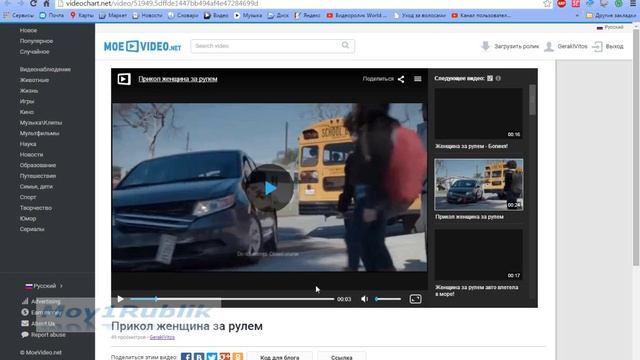This screenshot has width=640, height=360.
Task: Bookmark this page with the star icon
Action: (x=547, y=4)
